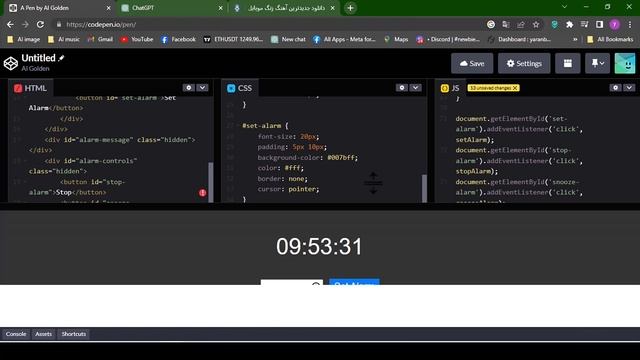The image size is (640, 360).
Task: Open the Assets panel
Action: (x=43, y=334)
